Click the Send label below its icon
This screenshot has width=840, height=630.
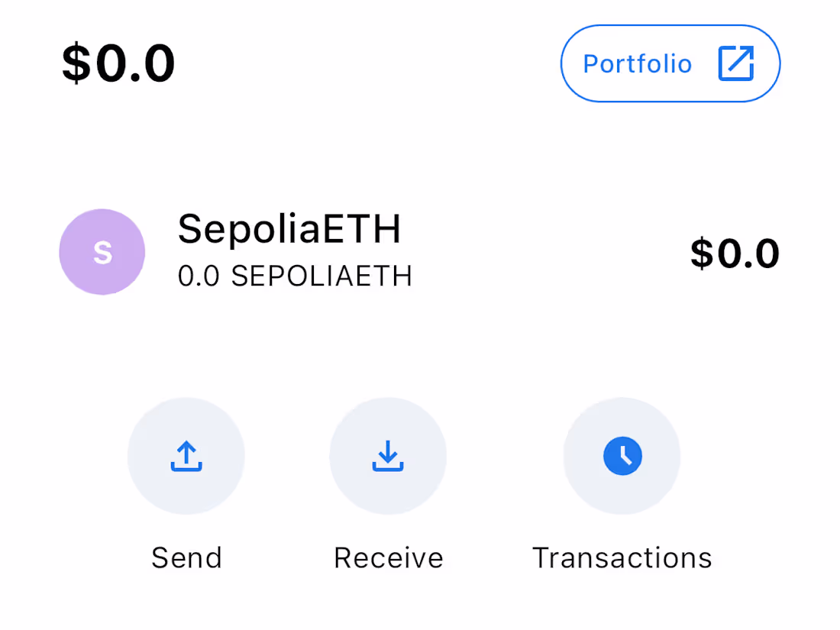[186, 557]
